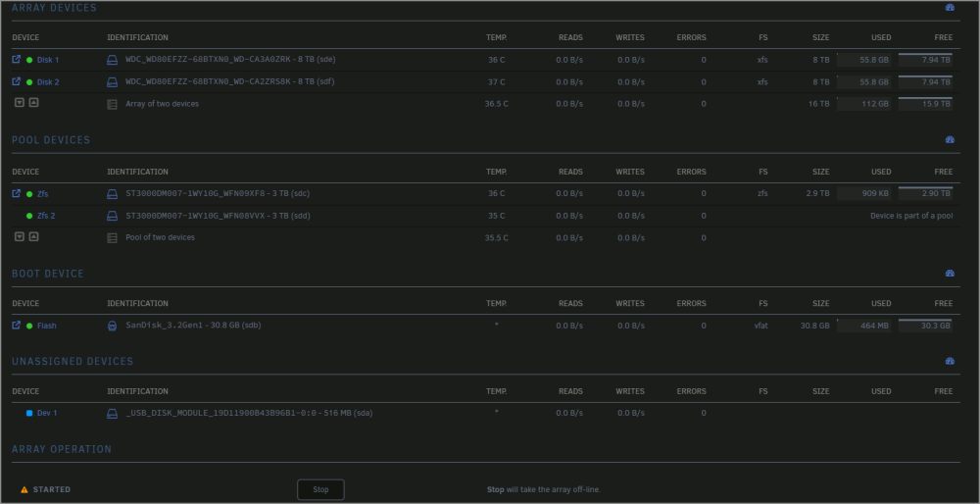Click Flash filesystem label vfat
This screenshot has height=504, width=980.
coord(760,326)
